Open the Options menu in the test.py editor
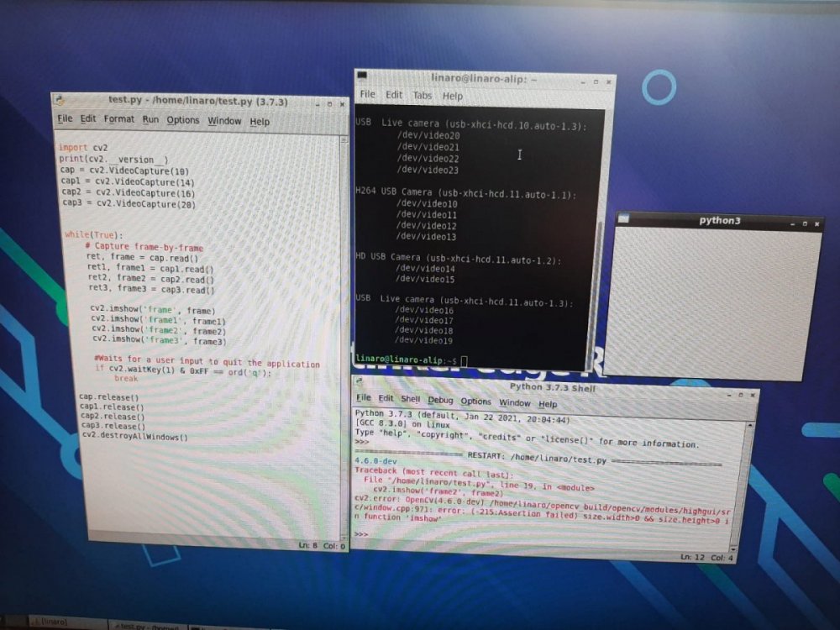Screen dimensions: 840x630 point(183,119)
